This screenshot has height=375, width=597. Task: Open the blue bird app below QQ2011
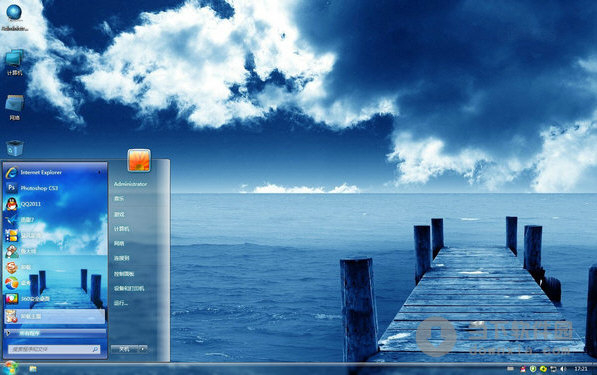pos(11,220)
